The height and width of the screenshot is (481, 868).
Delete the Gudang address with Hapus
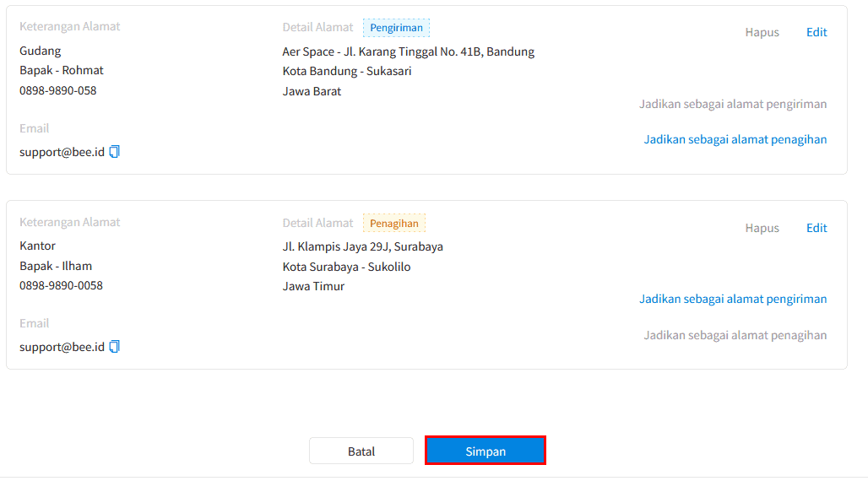pyautogui.click(x=762, y=32)
